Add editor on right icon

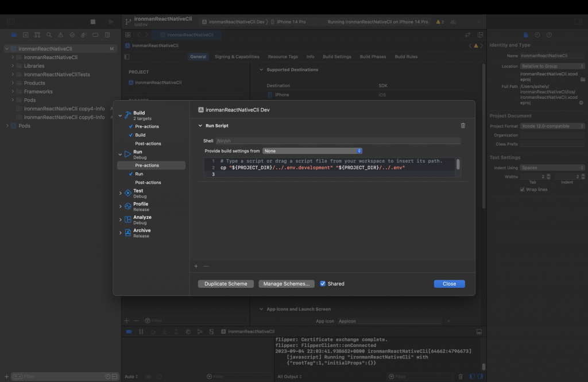coord(481,35)
